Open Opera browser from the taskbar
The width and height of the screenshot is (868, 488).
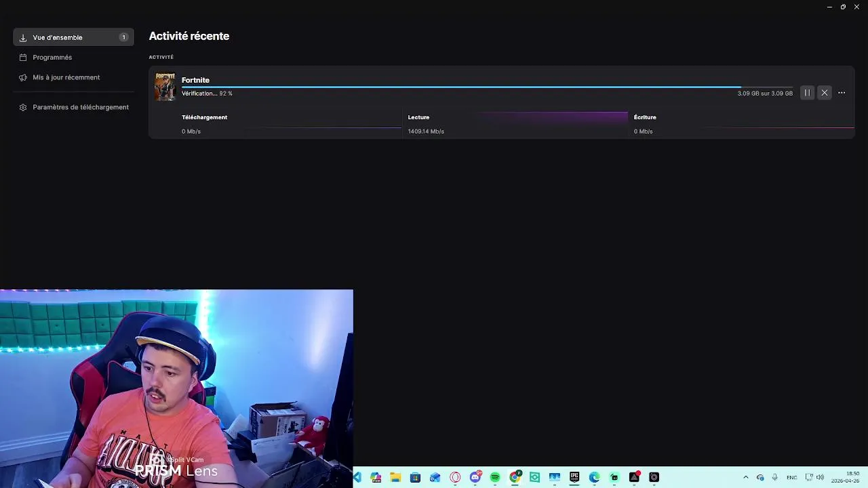[x=455, y=477]
